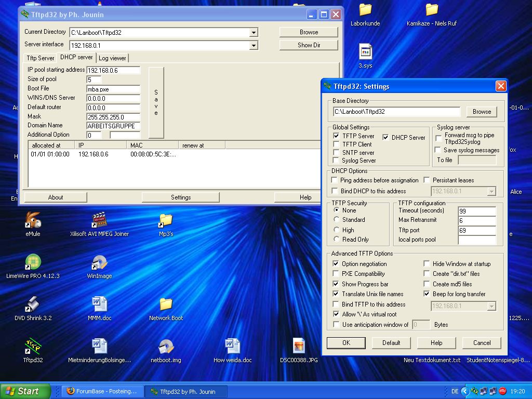
Task: Click Tftpd32 main window title icon
Action: (x=25, y=14)
